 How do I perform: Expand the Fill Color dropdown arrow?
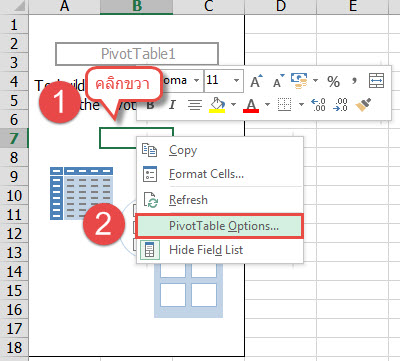click(x=233, y=105)
